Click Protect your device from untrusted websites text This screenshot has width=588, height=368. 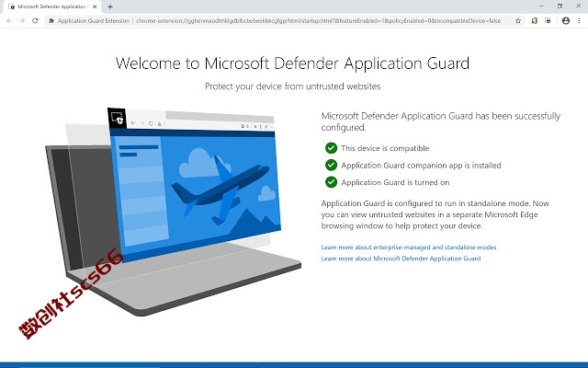pos(292,86)
